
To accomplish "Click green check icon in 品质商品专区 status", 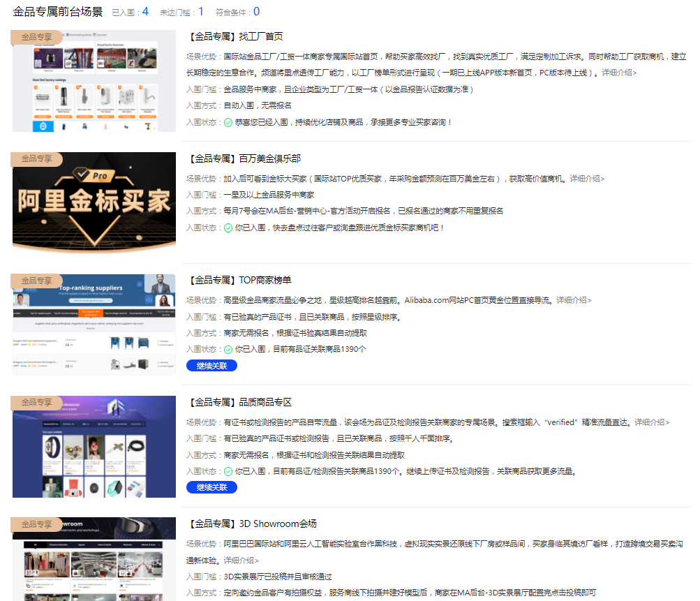I will click(228, 472).
